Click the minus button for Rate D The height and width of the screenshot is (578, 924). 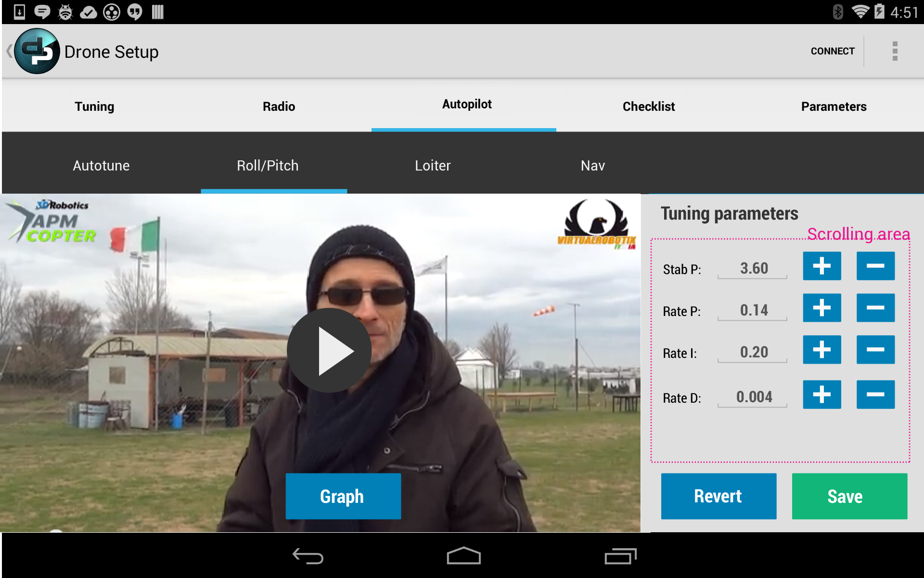pos(877,397)
